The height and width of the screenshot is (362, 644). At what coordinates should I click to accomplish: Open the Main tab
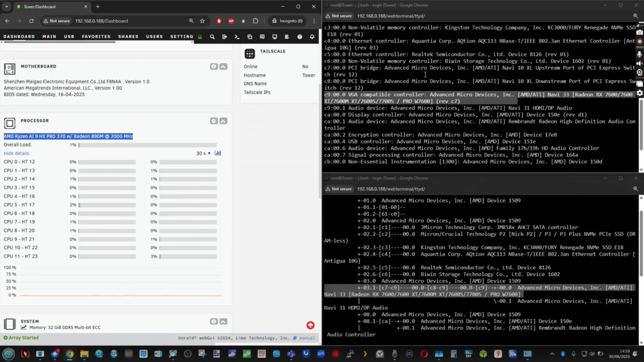(49, 36)
